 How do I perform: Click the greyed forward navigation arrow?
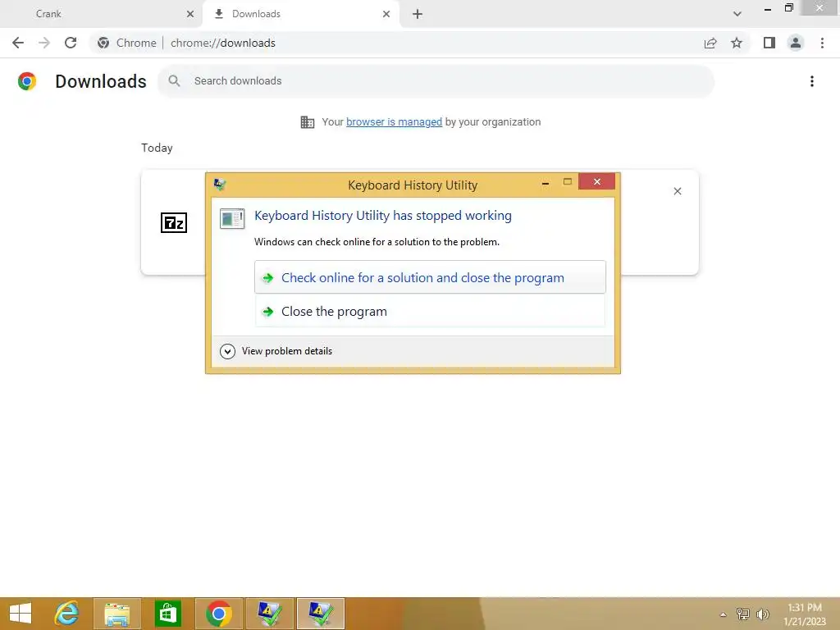pyautogui.click(x=44, y=43)
